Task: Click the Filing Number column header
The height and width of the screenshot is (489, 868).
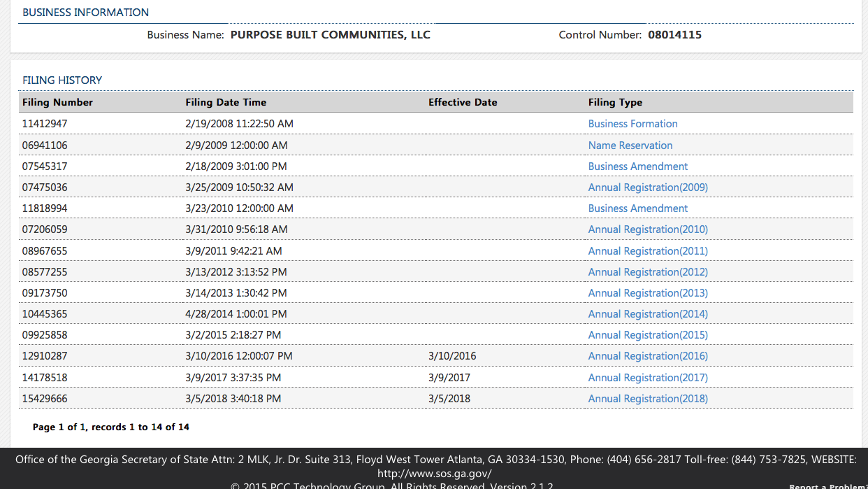Action: pos(57,102)
